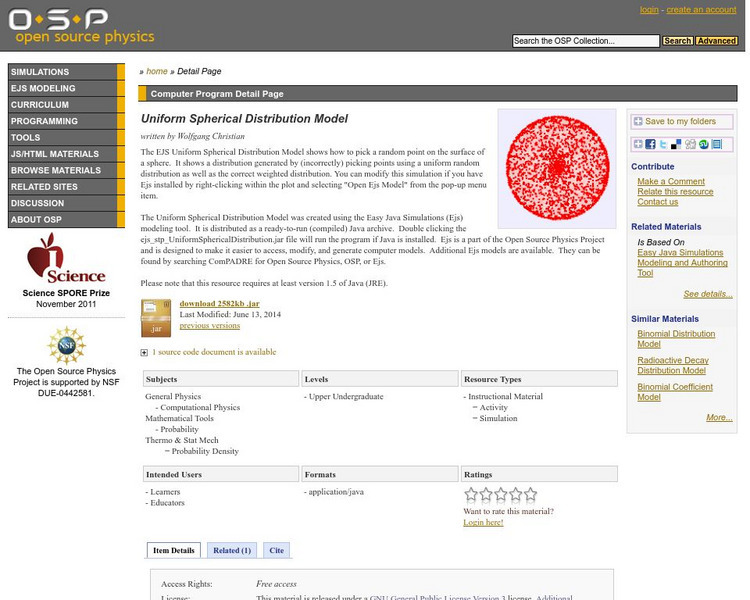Open the Curriculum menu
Screen dimensions: 750x600
point(66,105)
